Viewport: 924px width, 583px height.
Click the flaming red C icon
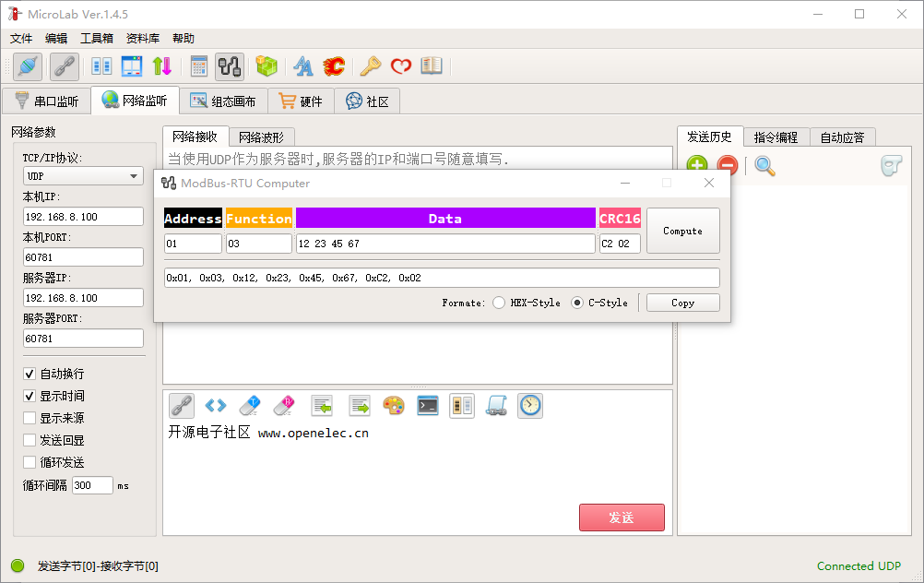pyautogui.click(x=334, y=66)
